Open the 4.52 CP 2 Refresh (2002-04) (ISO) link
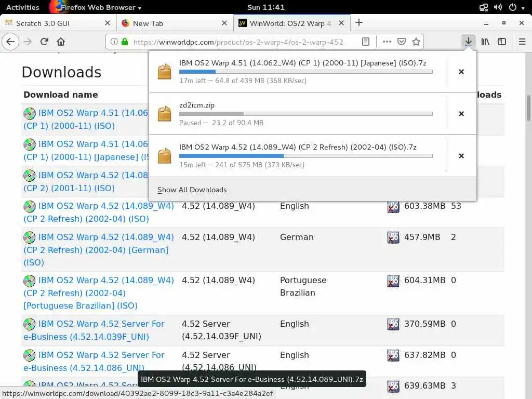This screenshot has height=399, width=532. click(x=98, y=212)
